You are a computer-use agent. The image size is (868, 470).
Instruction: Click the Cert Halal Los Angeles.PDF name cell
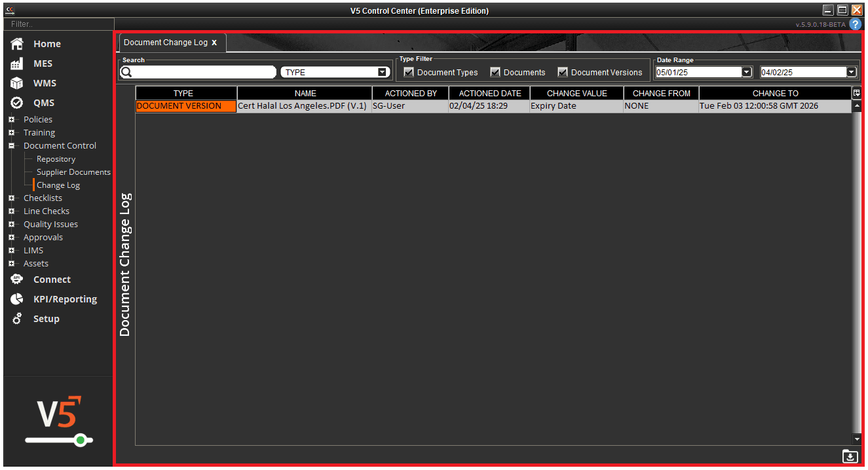click(305, 106)
